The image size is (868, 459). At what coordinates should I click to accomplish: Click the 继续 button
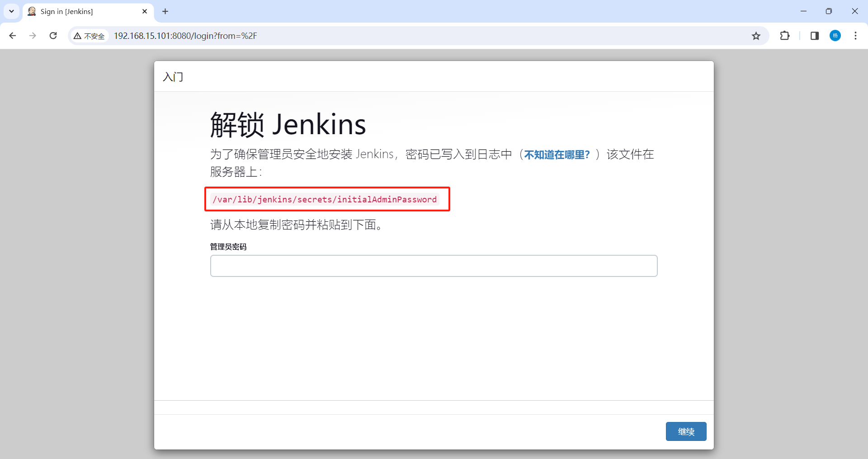[x=686, y=431]
